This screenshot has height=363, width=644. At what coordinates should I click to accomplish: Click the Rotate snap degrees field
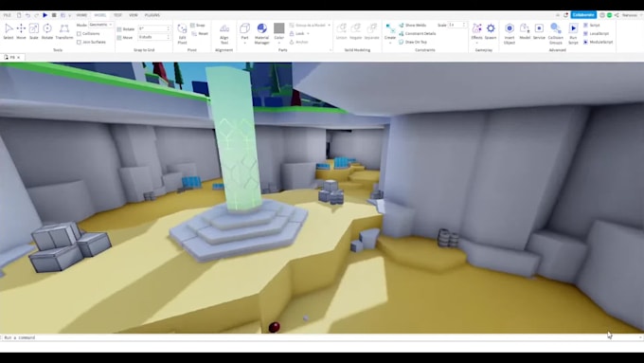[154, 28]
